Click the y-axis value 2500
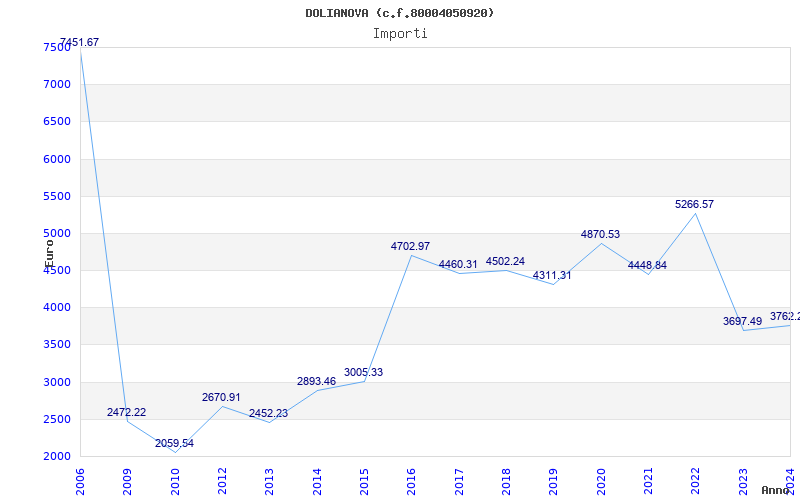 [57, 419]
